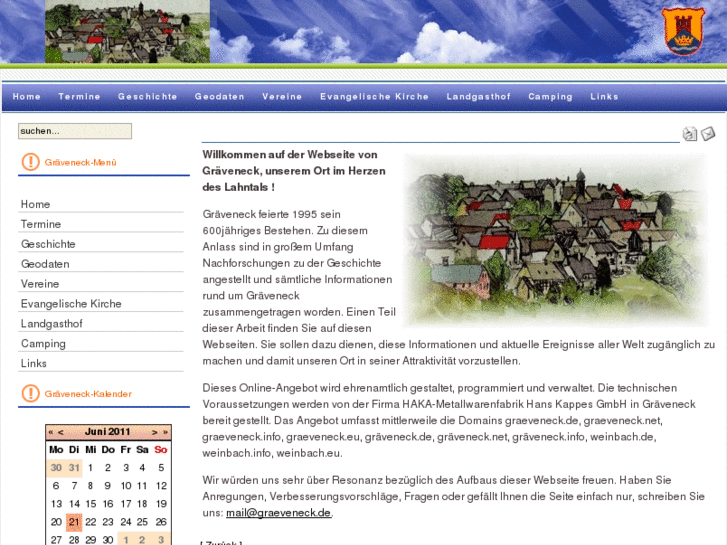Viewport: 727px width, 545px height.
Task: Select day 15 in the calendar
Action: pyautogui.click(x=91, y=504)
